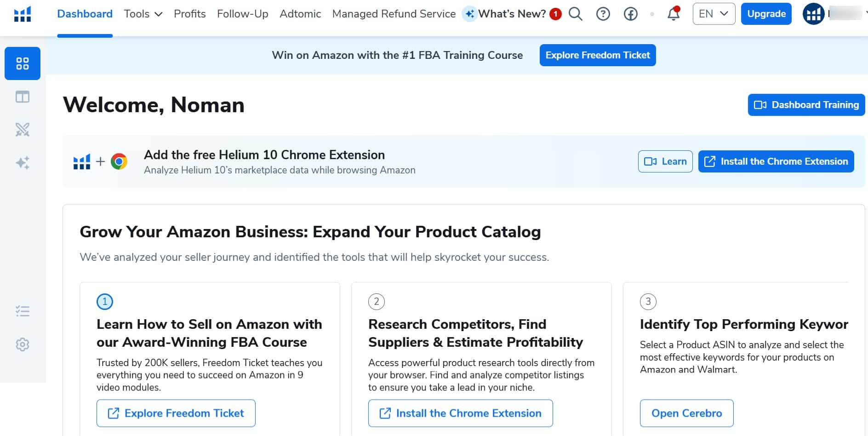This screenshot has width=868, height=436.
Task: Open the Facebook community icon
Action: click(x=630, y=14)
